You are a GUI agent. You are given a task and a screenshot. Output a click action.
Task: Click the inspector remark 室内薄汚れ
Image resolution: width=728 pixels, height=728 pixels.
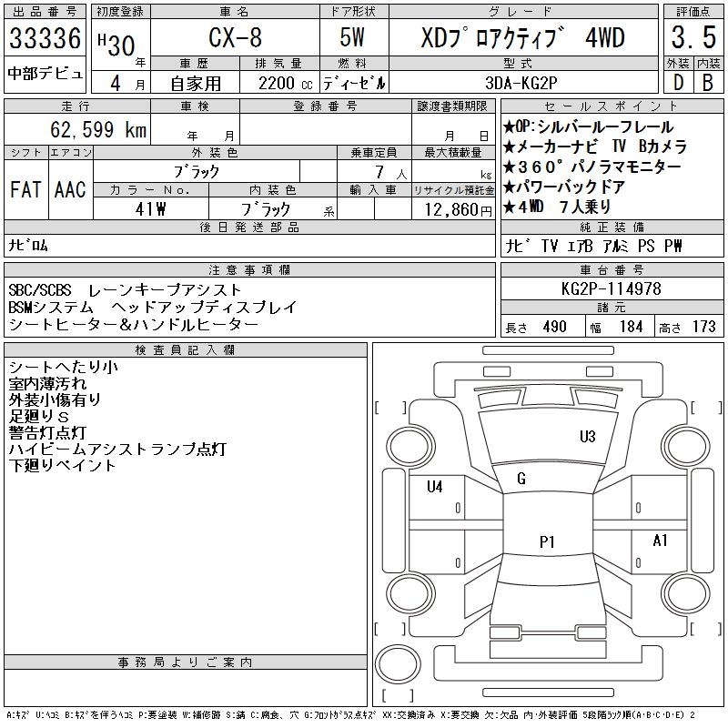pyautogui.click(x=47, y=383)
